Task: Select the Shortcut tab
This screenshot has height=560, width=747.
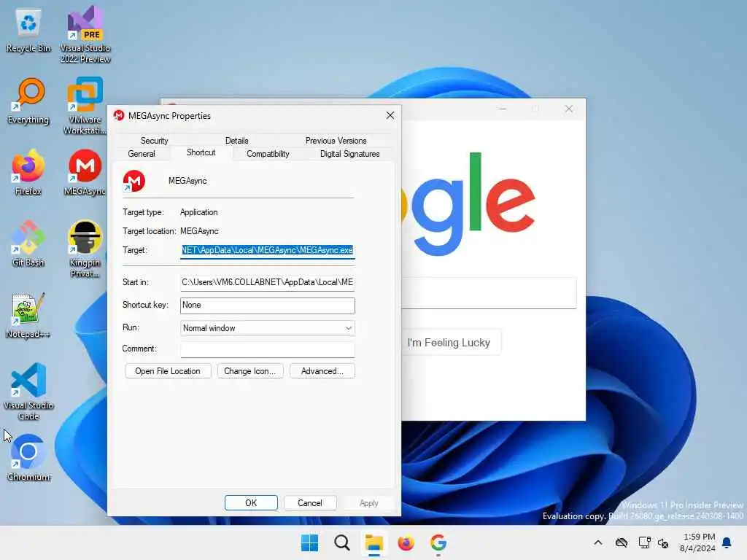Action: pyautogui.click(x=201, y=152)
